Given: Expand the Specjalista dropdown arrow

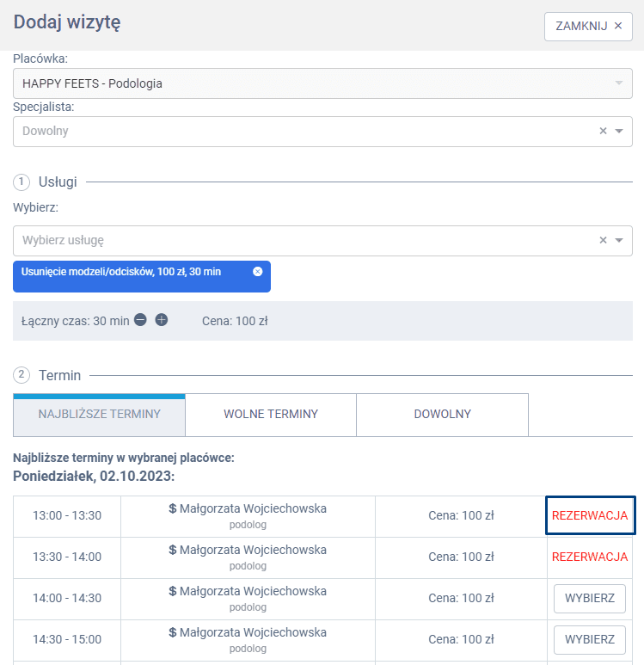Looking at the screenshot, I should click(x=619, y=132).
